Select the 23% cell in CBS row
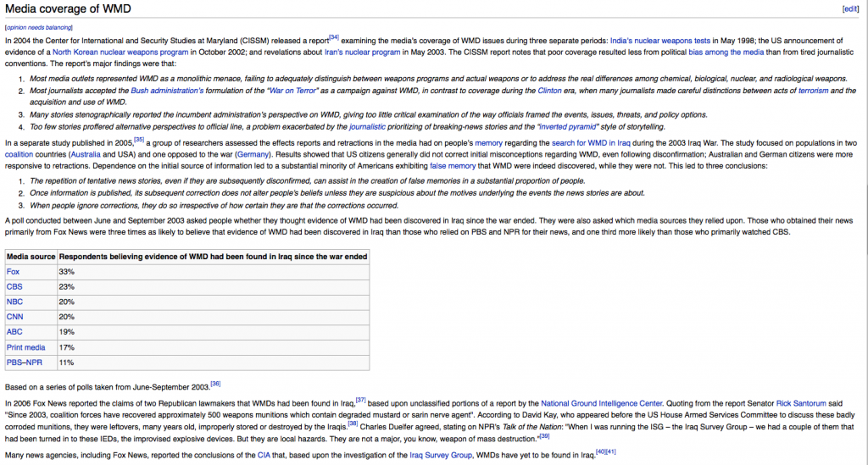The image size is (868, 465). coord(213,287)
